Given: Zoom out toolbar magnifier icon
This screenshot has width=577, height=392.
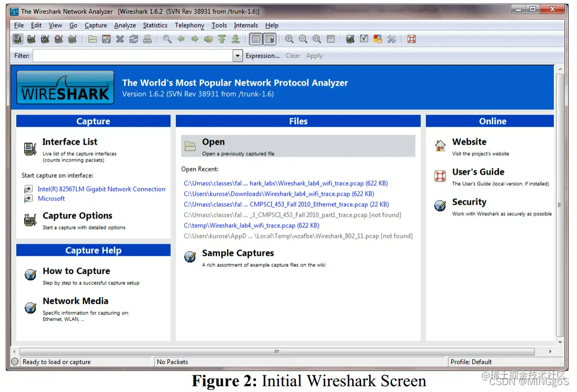Looking at the screenshot, I should coord(303,39).
